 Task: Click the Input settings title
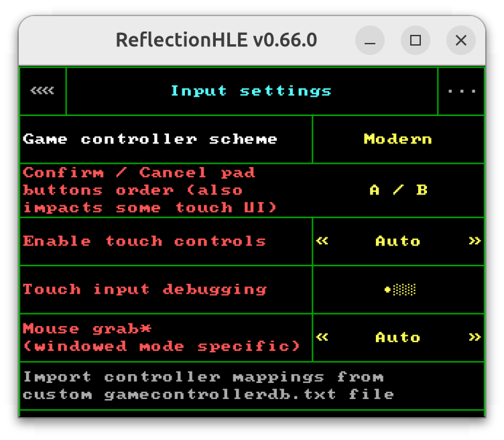pos(251,91)
